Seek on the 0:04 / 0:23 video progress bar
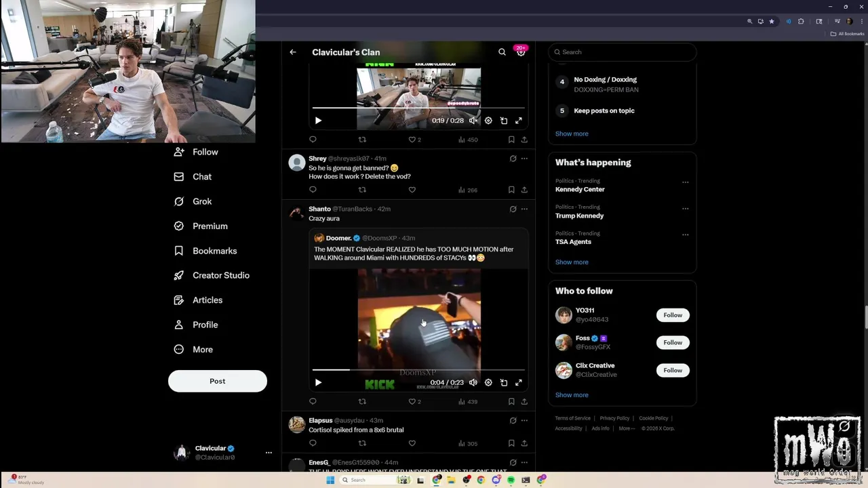The width and height of the screenshot is (868, 488). click(x=418, y=370)
